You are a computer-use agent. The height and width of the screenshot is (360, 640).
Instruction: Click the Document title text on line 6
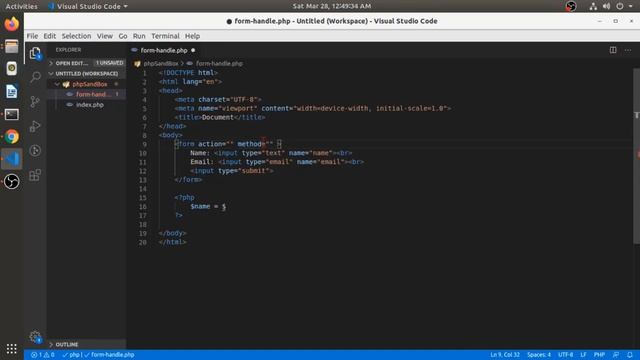tap(218, 118)
